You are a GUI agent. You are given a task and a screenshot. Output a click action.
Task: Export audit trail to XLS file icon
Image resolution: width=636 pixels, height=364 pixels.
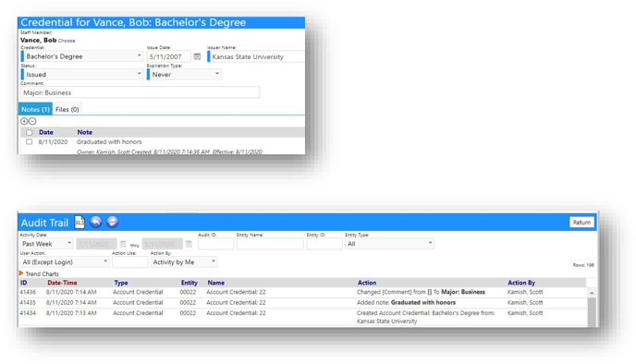coord(79,222)
